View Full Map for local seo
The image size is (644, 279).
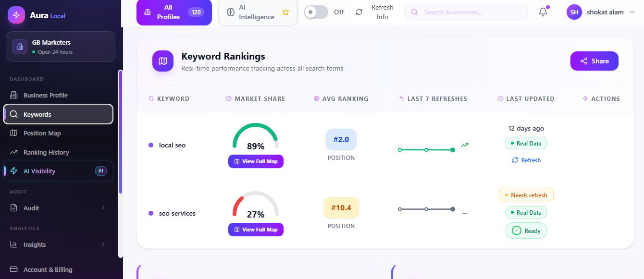point(256,161)
